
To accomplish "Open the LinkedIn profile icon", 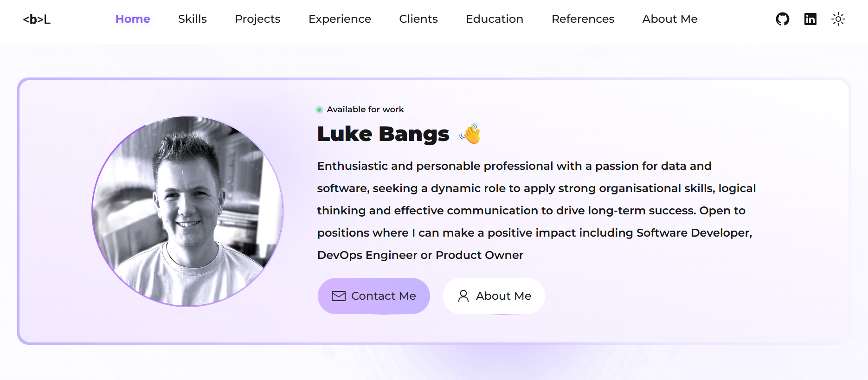I will pos(810,19).
